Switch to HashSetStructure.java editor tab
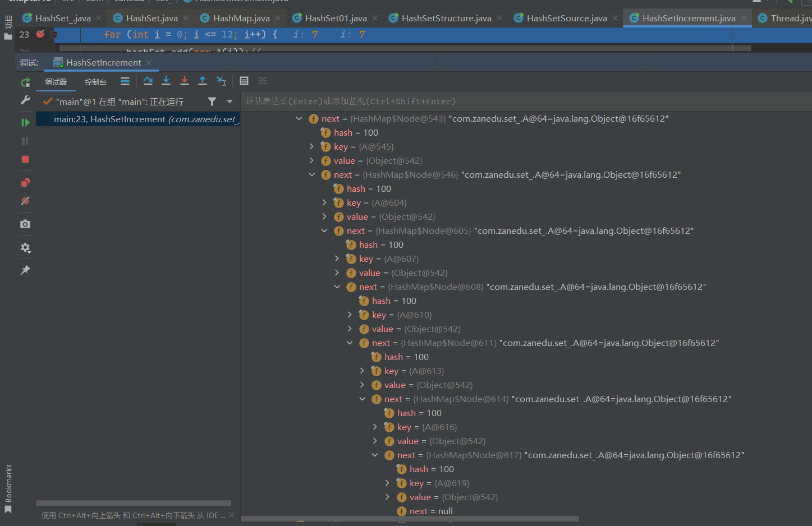The height and width of the screenshot is (526, 812). 446,18
